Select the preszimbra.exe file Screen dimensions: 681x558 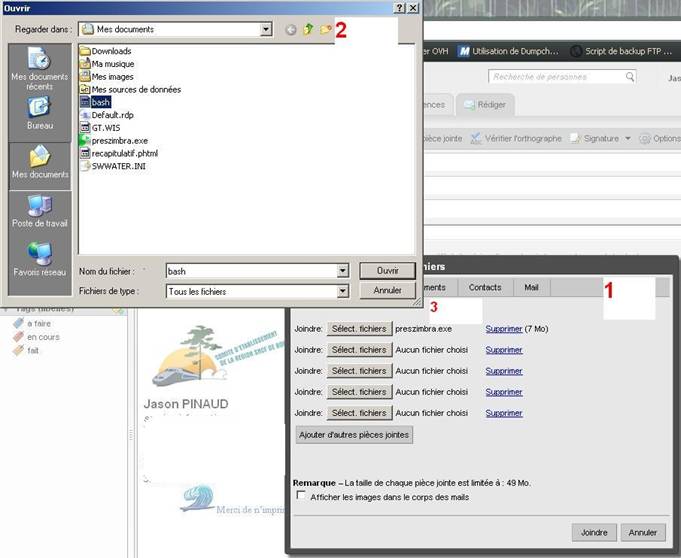pyautogui.click(x=114, y=141)
